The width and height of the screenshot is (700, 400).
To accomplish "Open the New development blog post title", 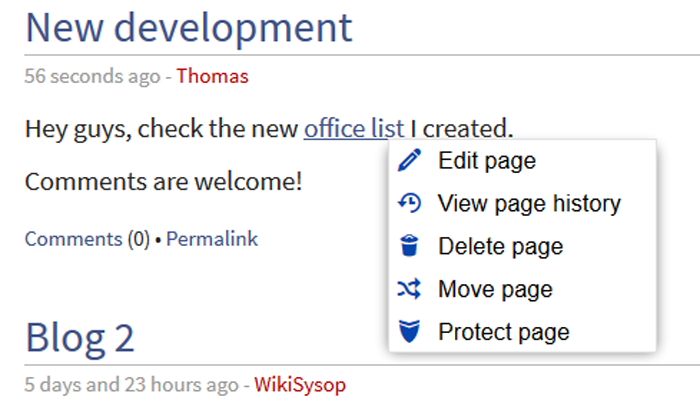I will pyautogui.click(x=189, y=27).
